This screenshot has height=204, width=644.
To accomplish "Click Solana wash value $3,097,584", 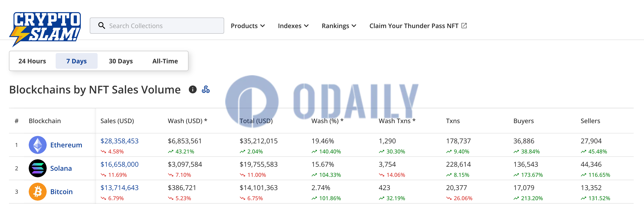I will (185, 164).
